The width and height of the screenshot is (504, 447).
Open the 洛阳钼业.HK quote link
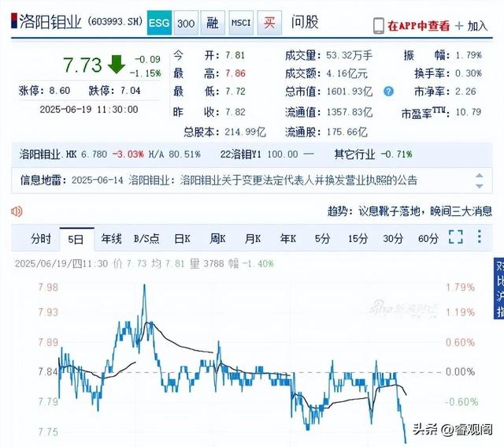tap(48, 155)
